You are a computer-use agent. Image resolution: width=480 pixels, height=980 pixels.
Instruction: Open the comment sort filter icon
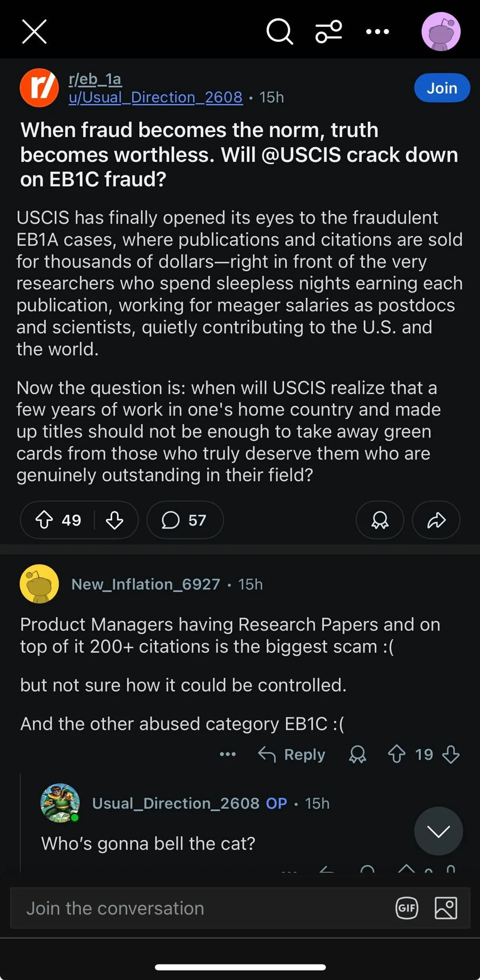pos(328,31)
